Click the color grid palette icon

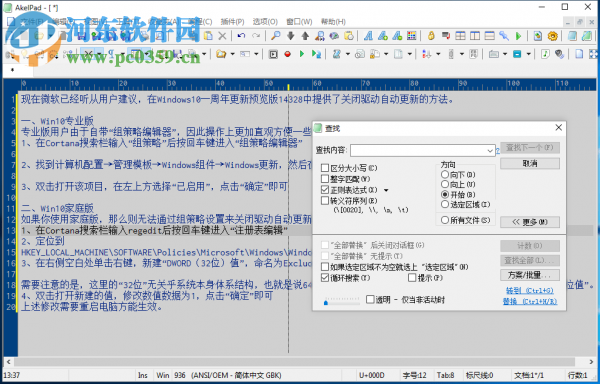tap(411, 36)
